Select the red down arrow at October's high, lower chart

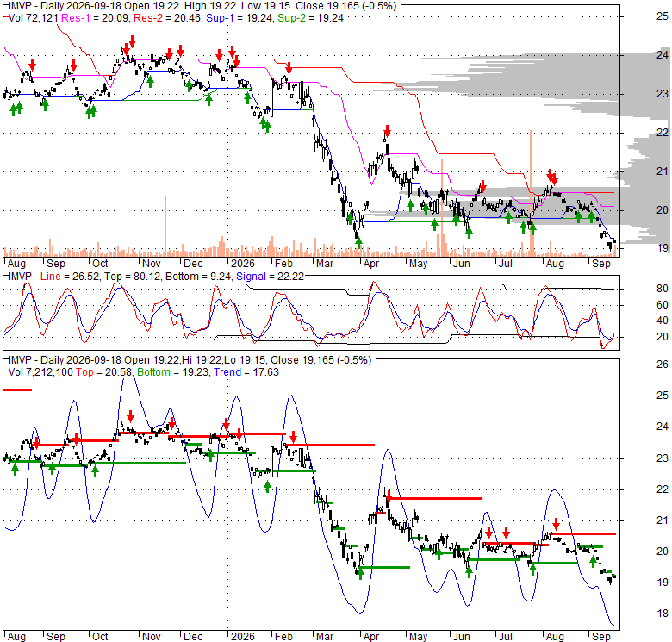coord(131,415)
